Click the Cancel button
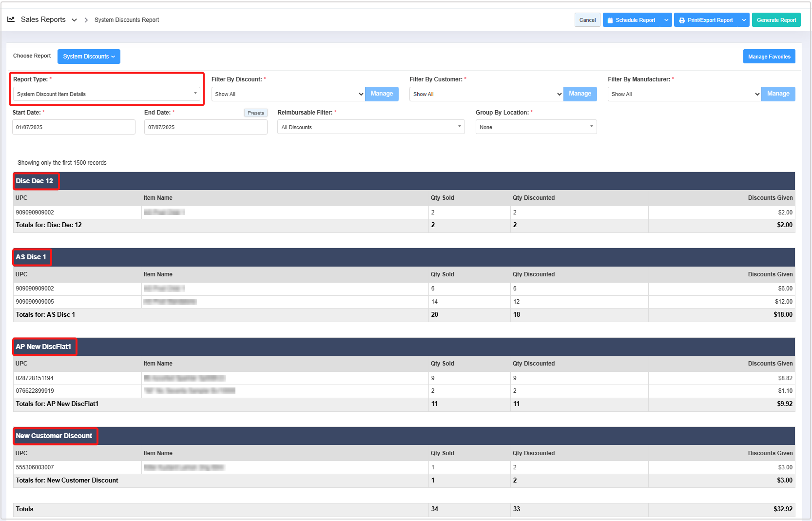The image size is (812, 521). [587, 20]
